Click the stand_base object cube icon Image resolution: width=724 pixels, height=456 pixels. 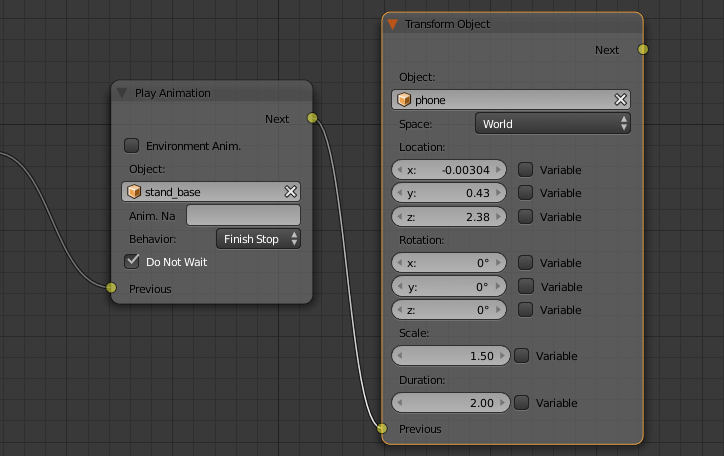pyautogui.click(x=134, y=192)
